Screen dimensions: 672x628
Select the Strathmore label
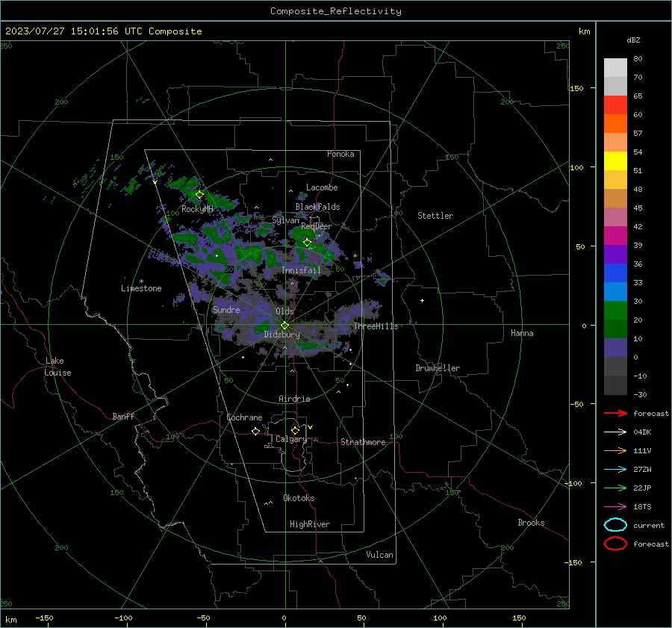[363, 442]
